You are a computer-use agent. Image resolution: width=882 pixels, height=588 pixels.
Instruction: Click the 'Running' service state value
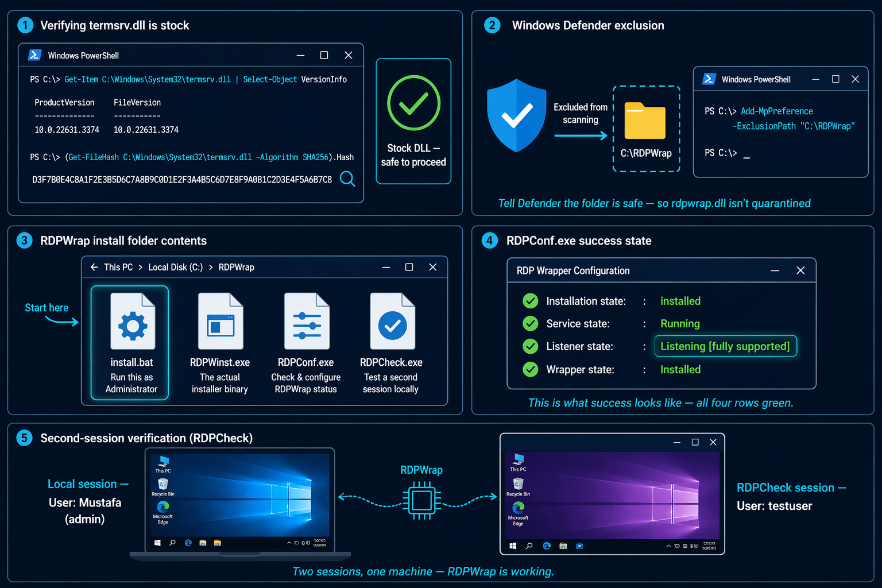tap(680, 324)
